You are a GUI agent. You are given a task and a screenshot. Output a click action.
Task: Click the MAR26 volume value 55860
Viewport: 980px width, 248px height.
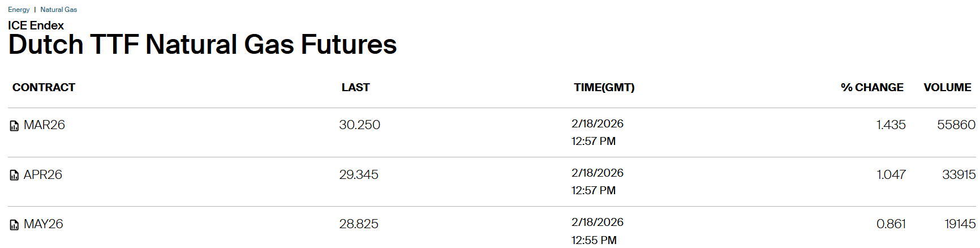click(956, 125)
